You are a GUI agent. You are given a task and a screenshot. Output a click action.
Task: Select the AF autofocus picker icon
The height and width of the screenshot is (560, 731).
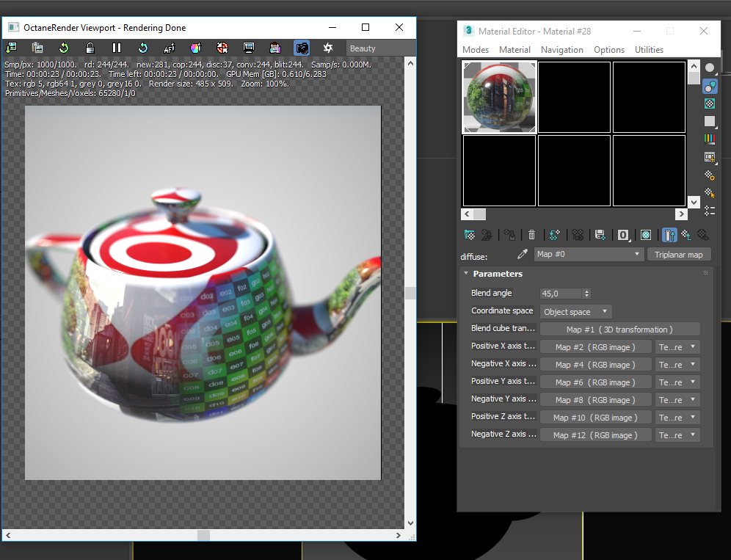[170, 48]
